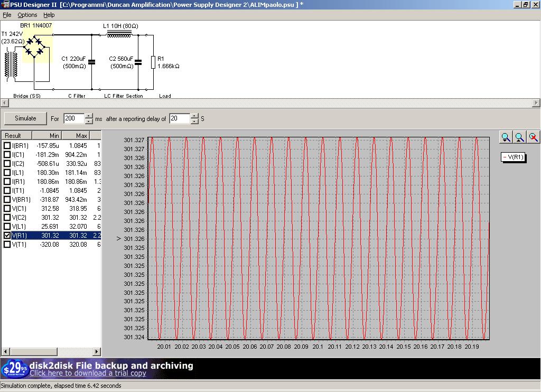Click the I(C1) max value 904.22m
The width and height of the screenshot is (541, 392).
(76, 155)
